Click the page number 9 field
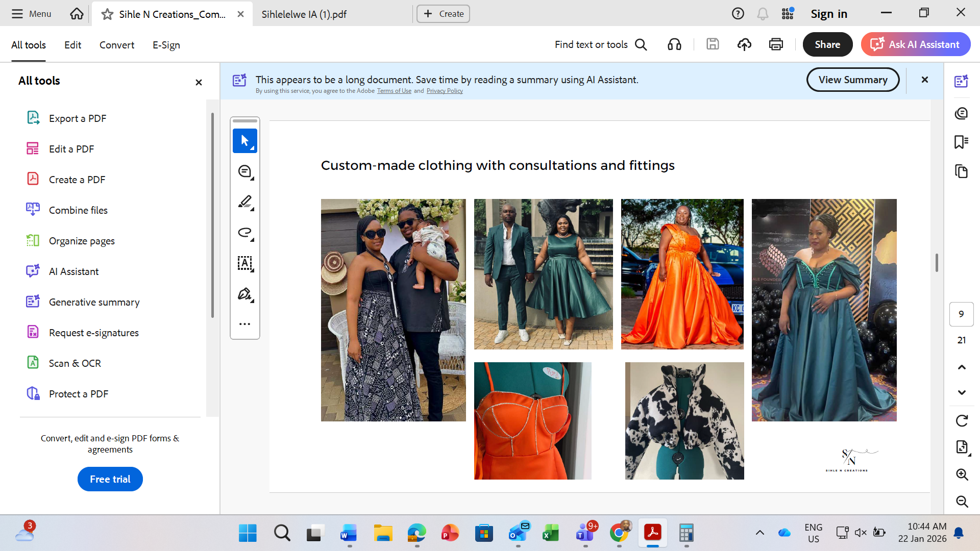 click(x=961, y=314)
